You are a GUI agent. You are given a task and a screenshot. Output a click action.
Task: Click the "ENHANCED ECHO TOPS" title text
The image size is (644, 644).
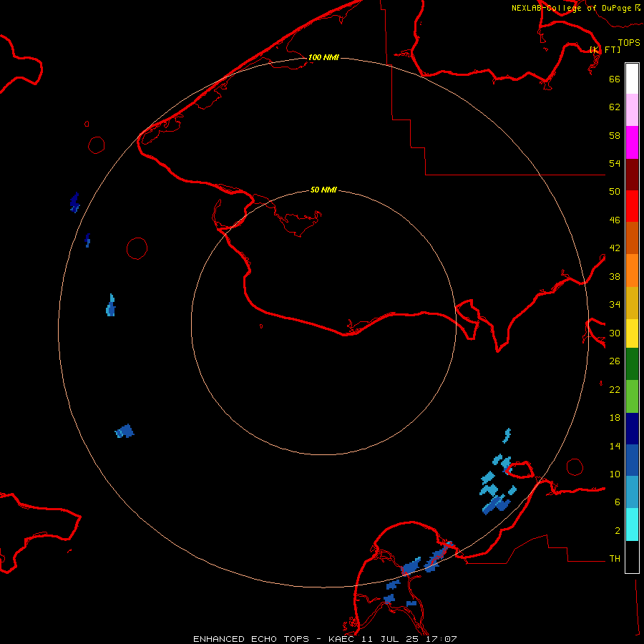click(251, 639)
